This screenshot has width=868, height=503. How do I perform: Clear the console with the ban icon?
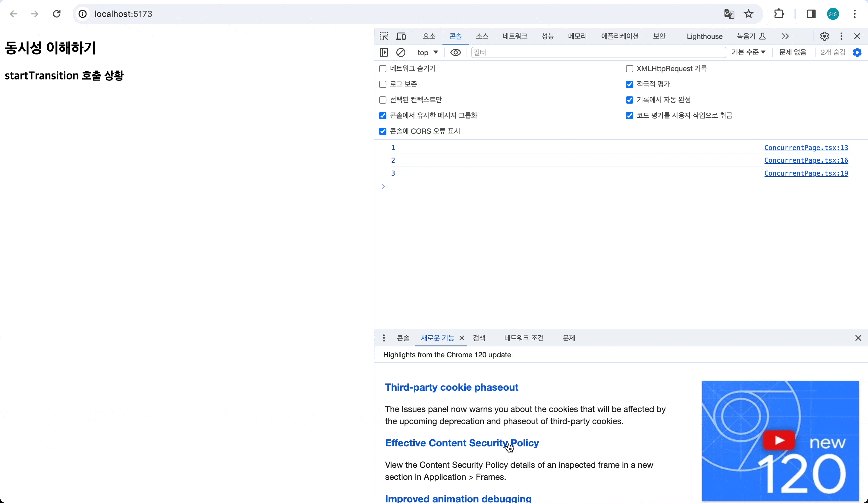pyautogui.click(x=401, y=52)
